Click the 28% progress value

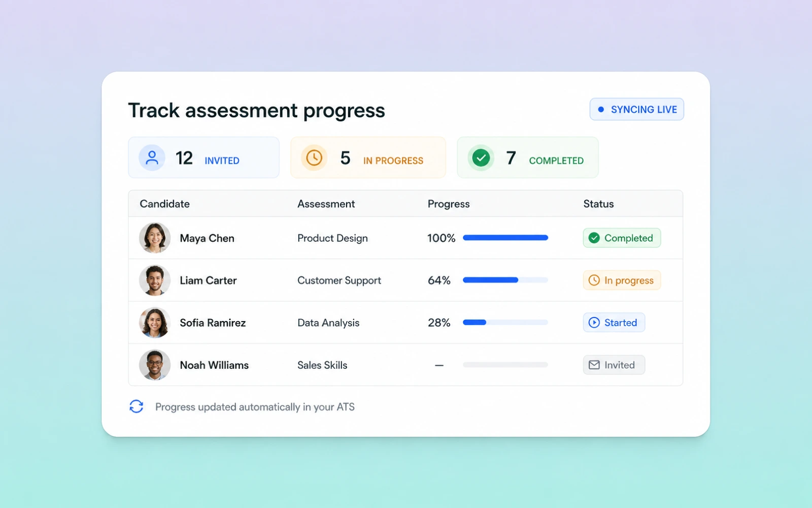tap(439, 323)
